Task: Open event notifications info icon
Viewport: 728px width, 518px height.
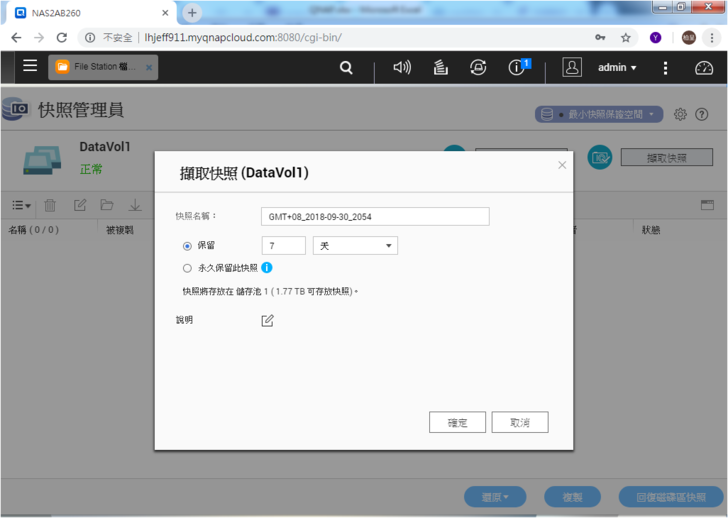Action: tap(516, 68)
